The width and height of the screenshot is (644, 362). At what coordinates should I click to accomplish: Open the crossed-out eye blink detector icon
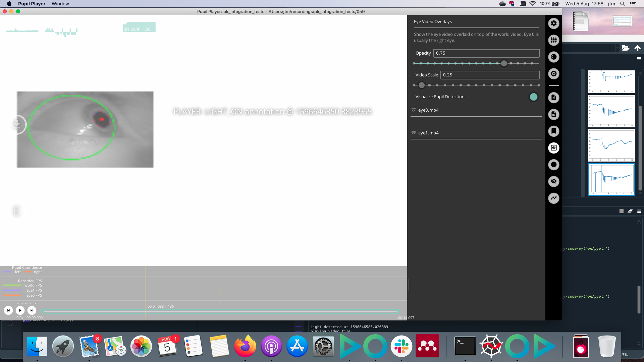(x=554, y=181)
